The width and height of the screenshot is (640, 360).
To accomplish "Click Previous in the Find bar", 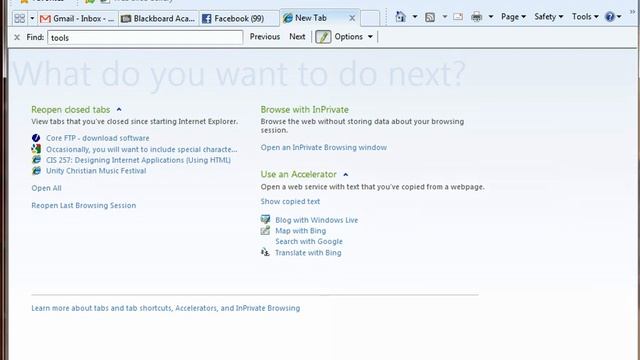I will tap(265, 37).
